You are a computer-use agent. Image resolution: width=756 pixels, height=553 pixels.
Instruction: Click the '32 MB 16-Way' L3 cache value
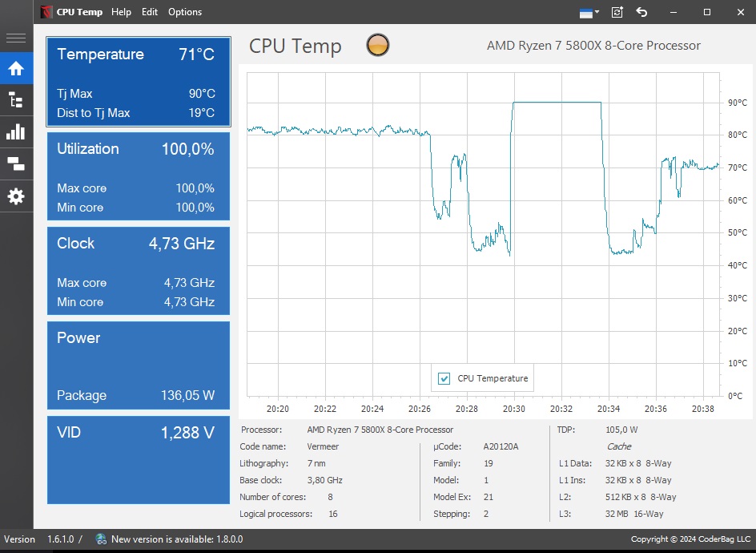pos(634,514)
